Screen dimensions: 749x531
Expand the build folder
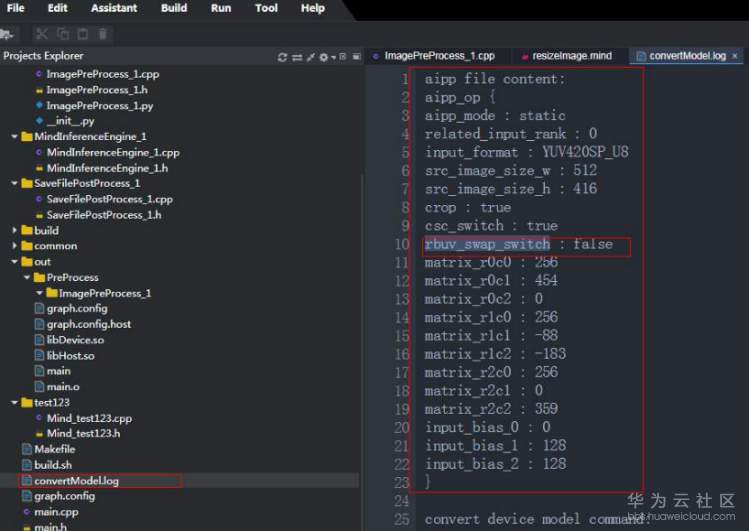(x=14, y=231)
